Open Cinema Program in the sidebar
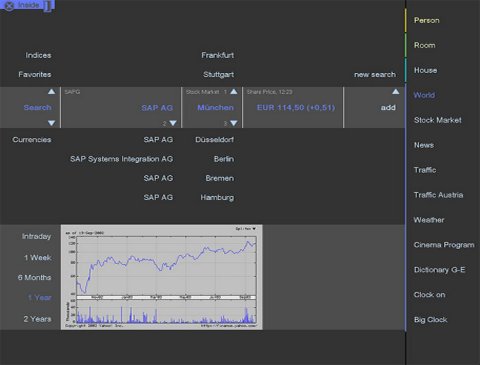 pos(444,245)
